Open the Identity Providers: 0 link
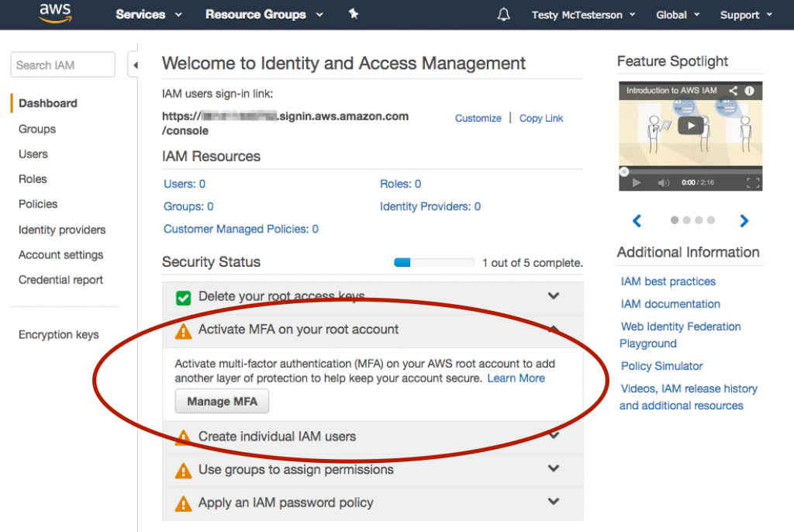 tap(430, 206)
